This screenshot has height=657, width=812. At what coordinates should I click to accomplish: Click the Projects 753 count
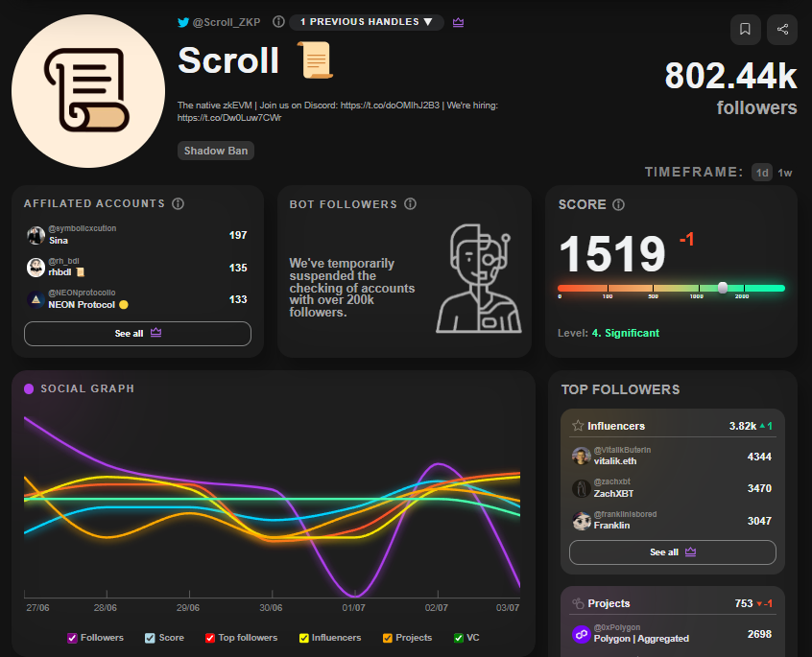pos(744,603)
